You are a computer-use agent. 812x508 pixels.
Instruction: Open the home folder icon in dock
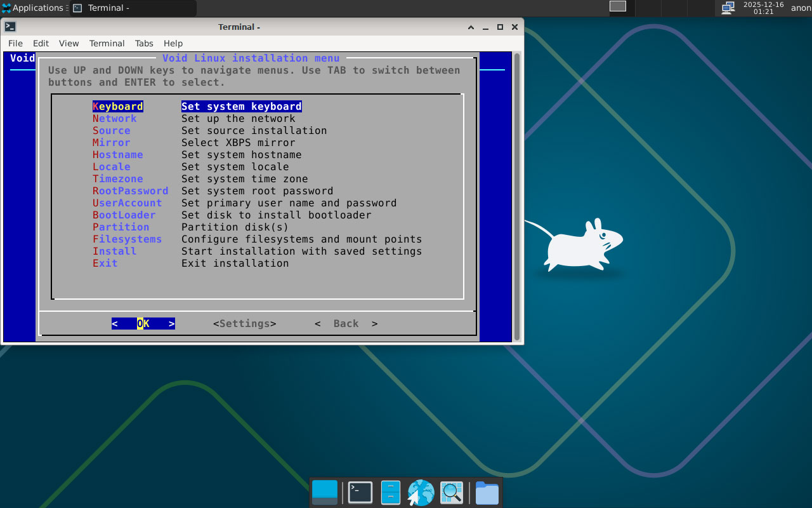[487, 493]
